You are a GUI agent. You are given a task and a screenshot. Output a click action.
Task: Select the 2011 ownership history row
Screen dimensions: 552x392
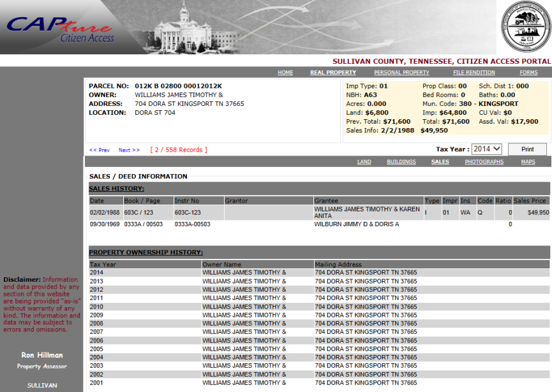(x=319, y=298)
